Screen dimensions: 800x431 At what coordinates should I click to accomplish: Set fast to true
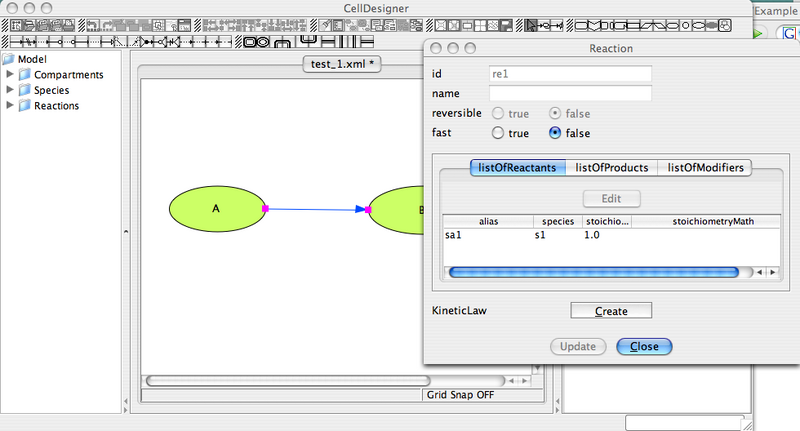[497, 133]
